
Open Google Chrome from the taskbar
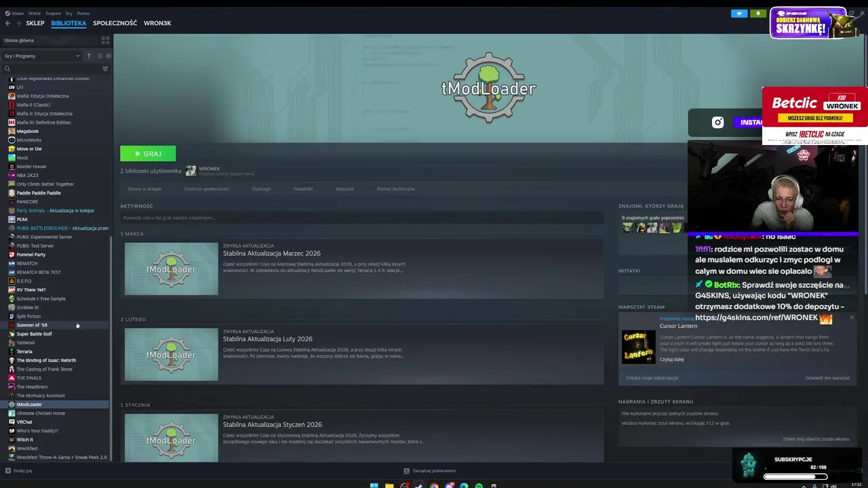pyautogui.click(x=434, y=485)
